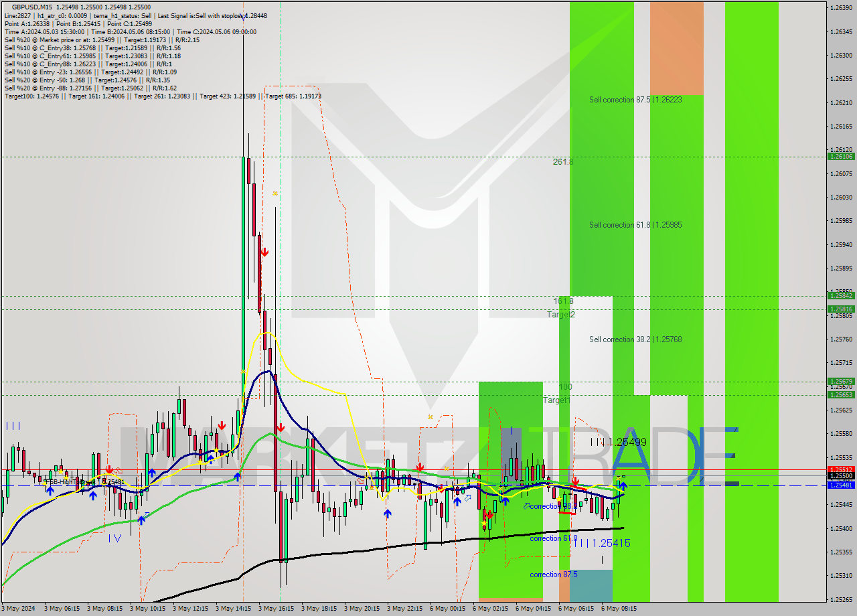857x616 pixels.
Task: Select the blue up arrow below 3 May 22:15
Action: tap(388, 514)
